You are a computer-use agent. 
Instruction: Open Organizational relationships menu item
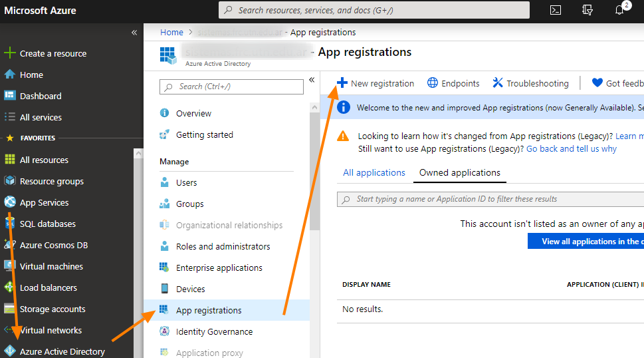(229, 225)
